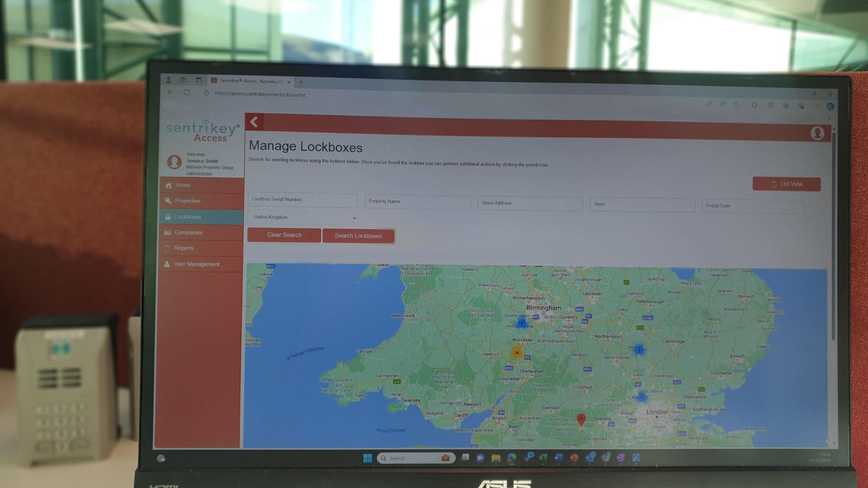868x488 pixels.
Task: Open the Home menu item
Action: 183,185
